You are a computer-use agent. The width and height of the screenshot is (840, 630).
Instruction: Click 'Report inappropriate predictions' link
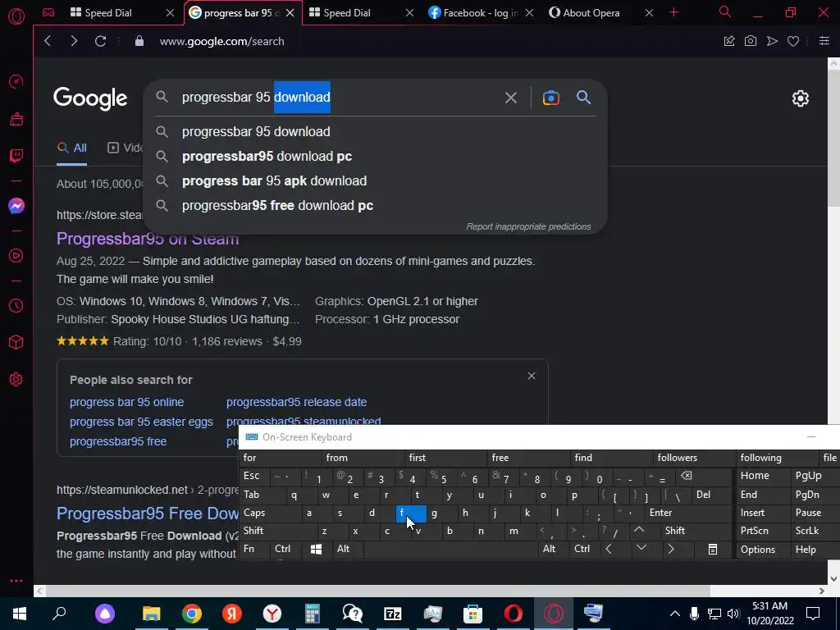coord(528,226)
